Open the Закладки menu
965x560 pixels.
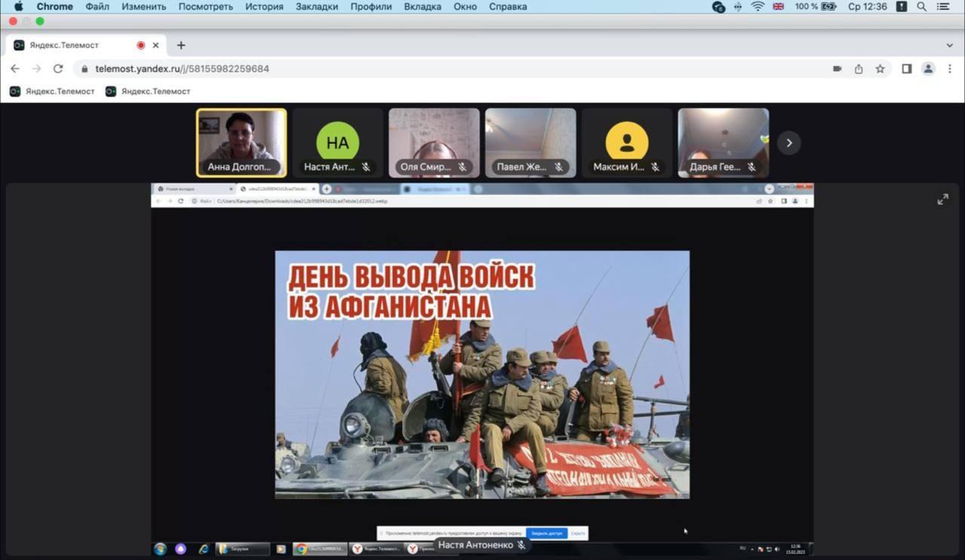[317, 7]
